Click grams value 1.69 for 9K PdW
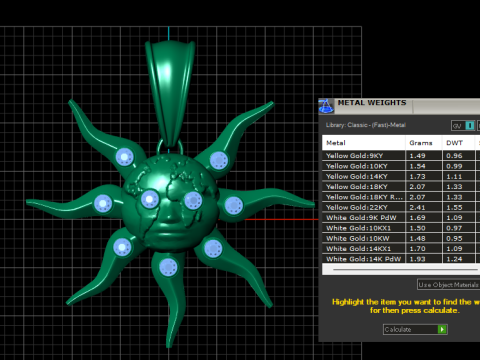Viewport: 480px width, 360px height. (417, 218)
